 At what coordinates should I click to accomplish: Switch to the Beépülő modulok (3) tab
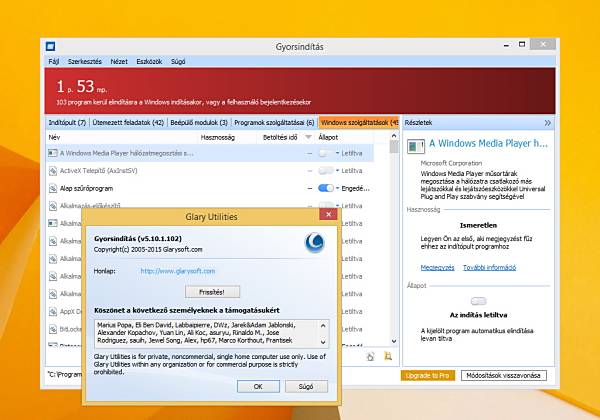[x=199, y=123]
